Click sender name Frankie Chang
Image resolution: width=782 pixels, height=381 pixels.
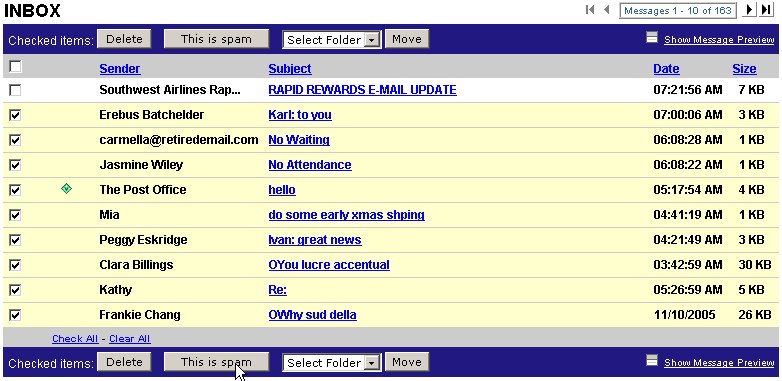point(140,315)
